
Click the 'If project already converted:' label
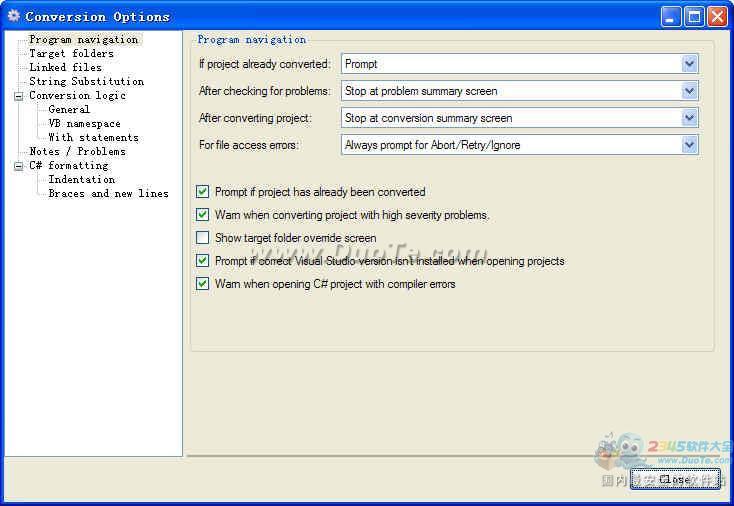coord(265,64)
